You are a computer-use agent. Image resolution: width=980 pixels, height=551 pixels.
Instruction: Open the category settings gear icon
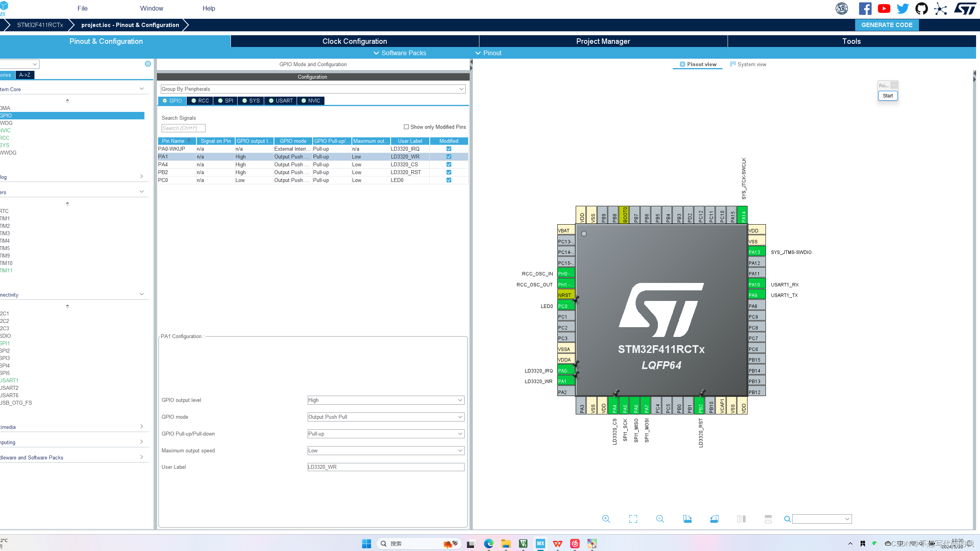coord(148,64)
